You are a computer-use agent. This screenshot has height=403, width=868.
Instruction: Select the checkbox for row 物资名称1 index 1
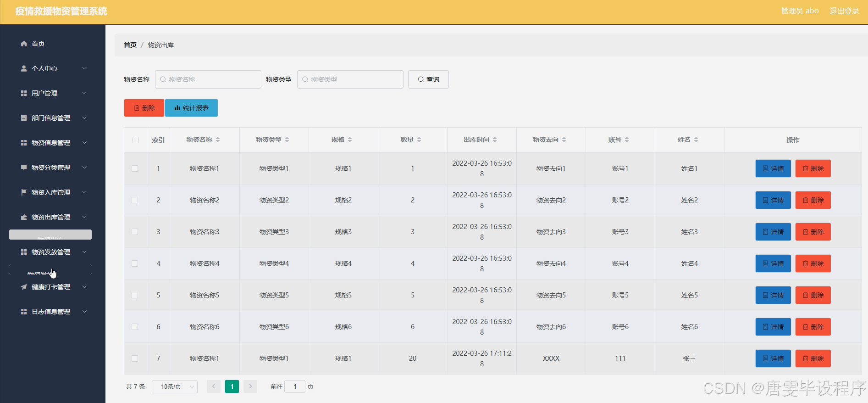(x=135, y=168)
